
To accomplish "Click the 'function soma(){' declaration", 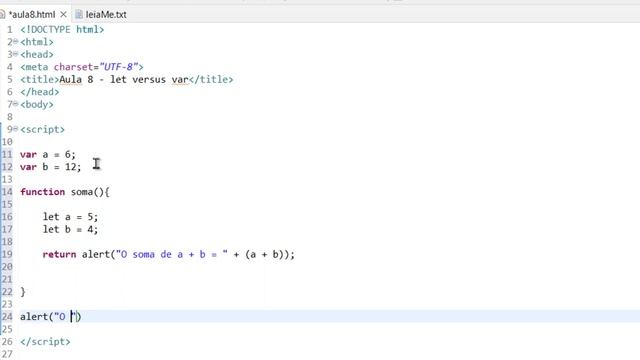I will [65, 192].
